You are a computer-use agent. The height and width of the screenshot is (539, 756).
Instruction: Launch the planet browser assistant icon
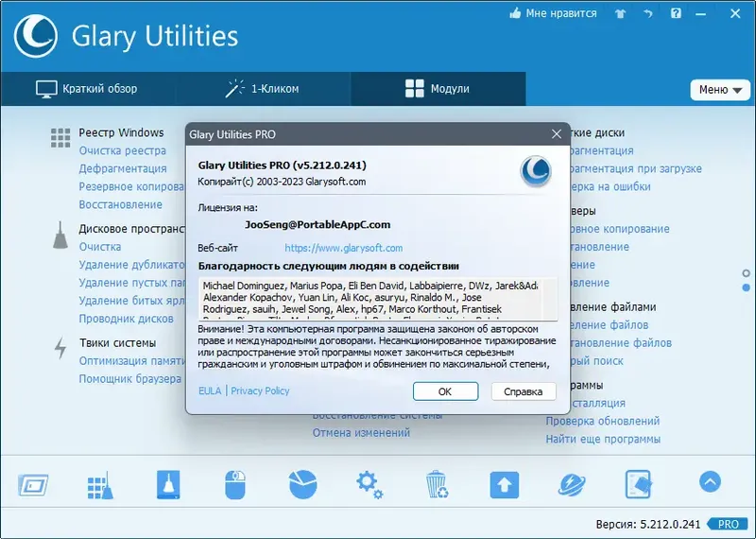click(572, 485)
